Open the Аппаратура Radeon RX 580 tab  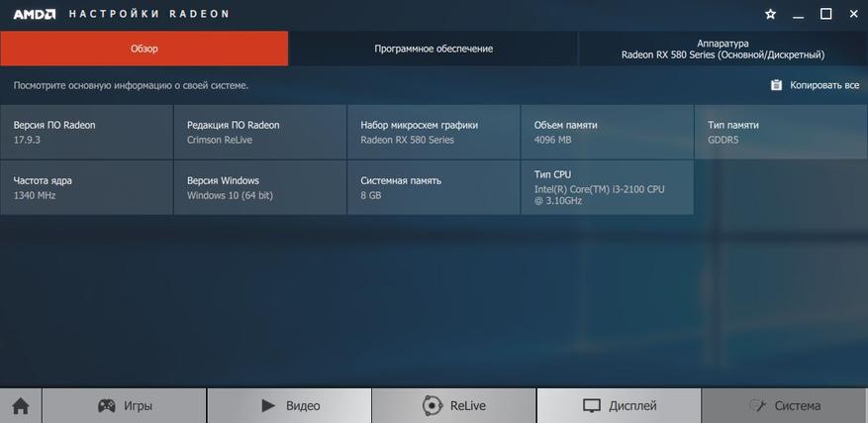pyautogui.click(x=723, y=49)
